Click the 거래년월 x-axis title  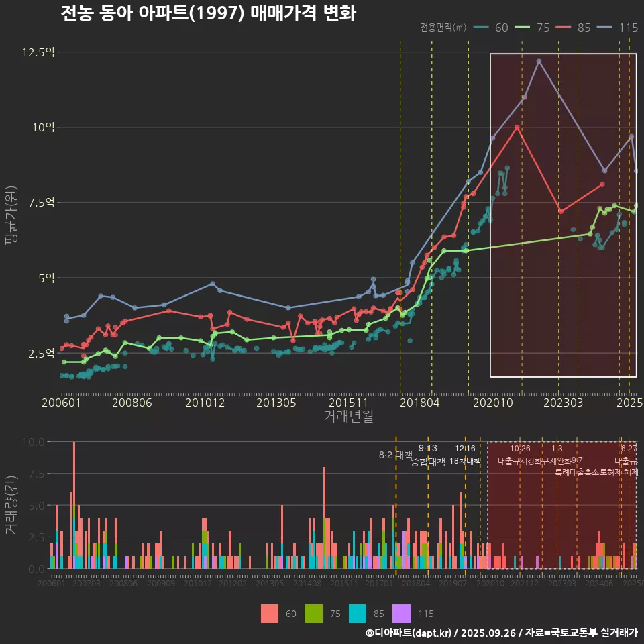348,417
